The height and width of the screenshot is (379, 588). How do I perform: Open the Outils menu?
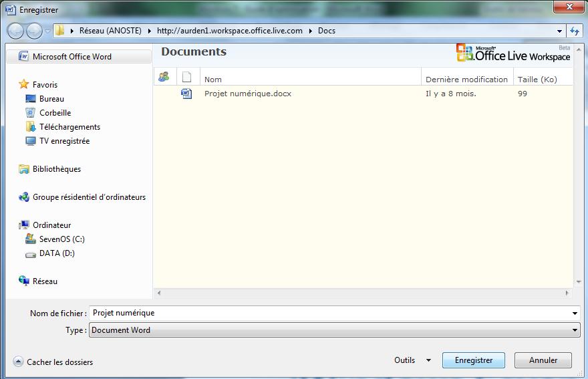[x=405, y=360]
